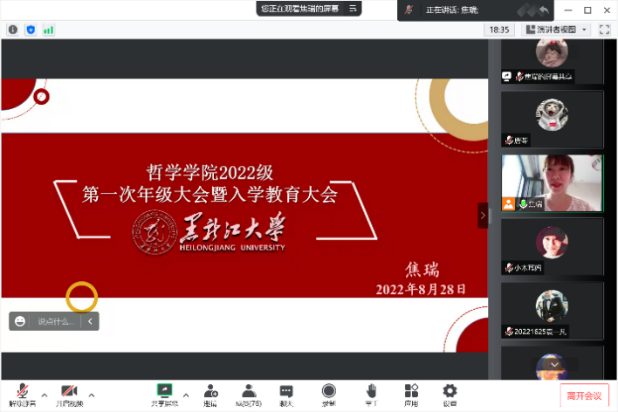Click the record meeting icon

coord(328,391)
